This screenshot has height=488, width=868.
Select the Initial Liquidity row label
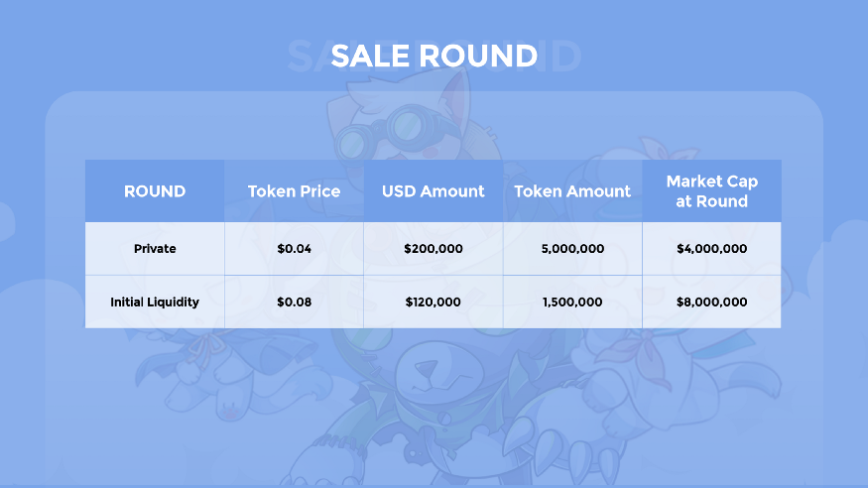[x=155, y=303]
